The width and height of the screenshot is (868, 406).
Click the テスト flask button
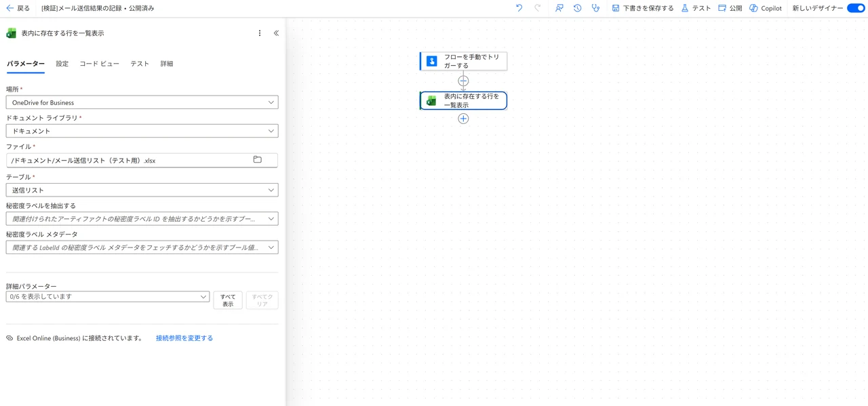696,8
